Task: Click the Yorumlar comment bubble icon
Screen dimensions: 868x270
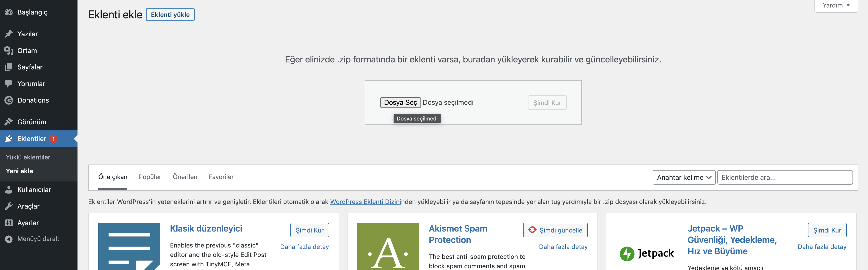Action: pyautogui.click(x=9, y=83)
